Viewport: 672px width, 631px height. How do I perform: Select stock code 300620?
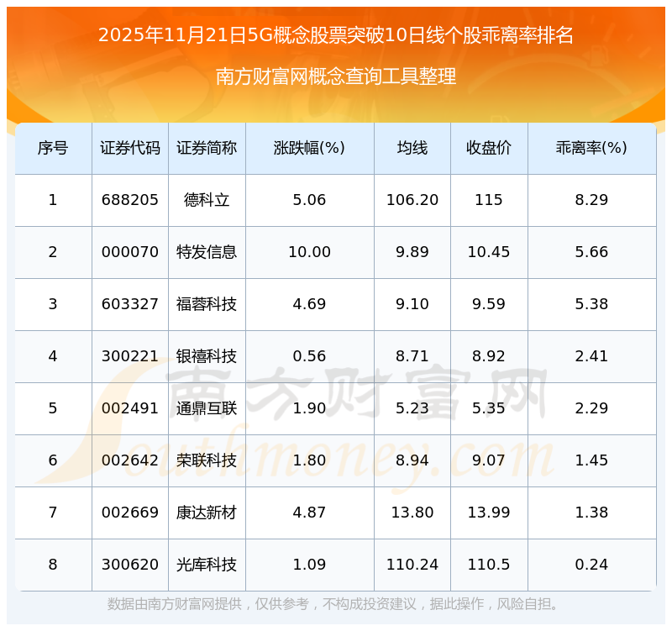(130, 565)
